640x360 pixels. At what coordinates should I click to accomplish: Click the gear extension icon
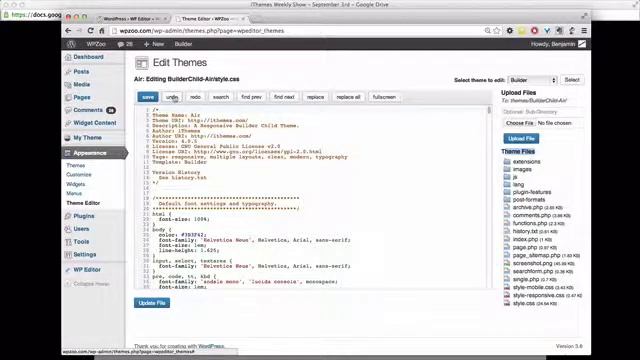[x=510, y=31]
